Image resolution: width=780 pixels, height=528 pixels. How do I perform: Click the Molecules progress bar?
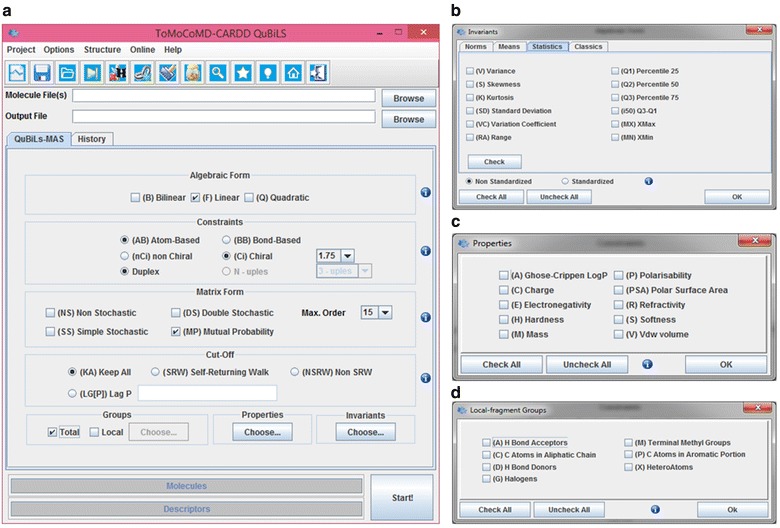click(187, 486)
